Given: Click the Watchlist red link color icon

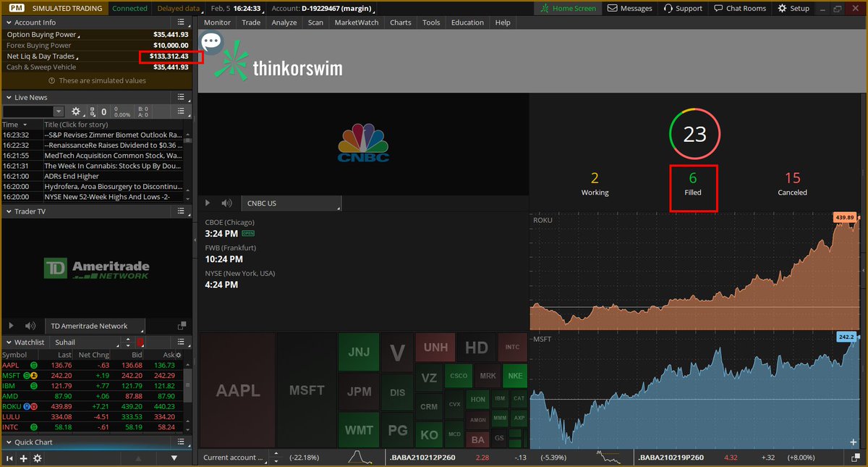Looking at the screenshot, I should (140, 342).
